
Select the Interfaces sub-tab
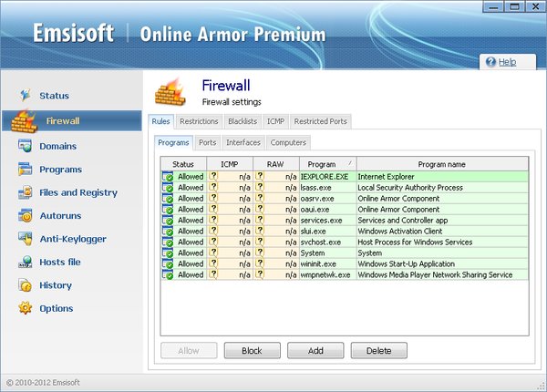(x=243, y=142)
